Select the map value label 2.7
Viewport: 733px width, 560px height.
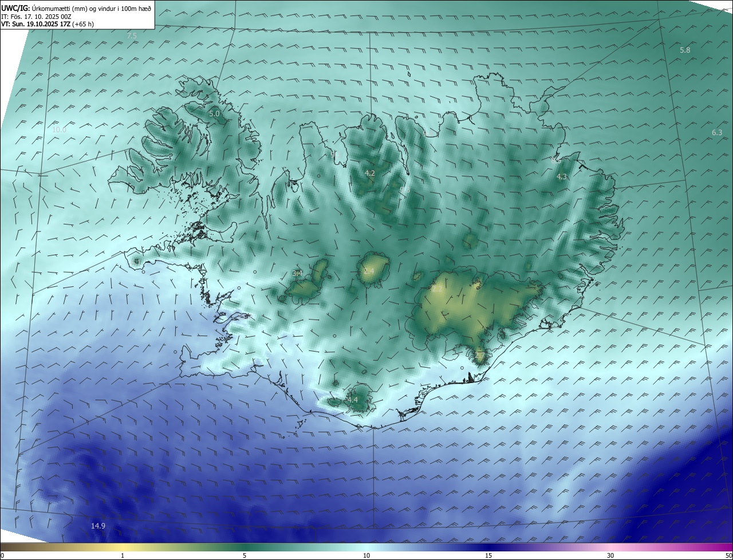click(x=480, y=356)
